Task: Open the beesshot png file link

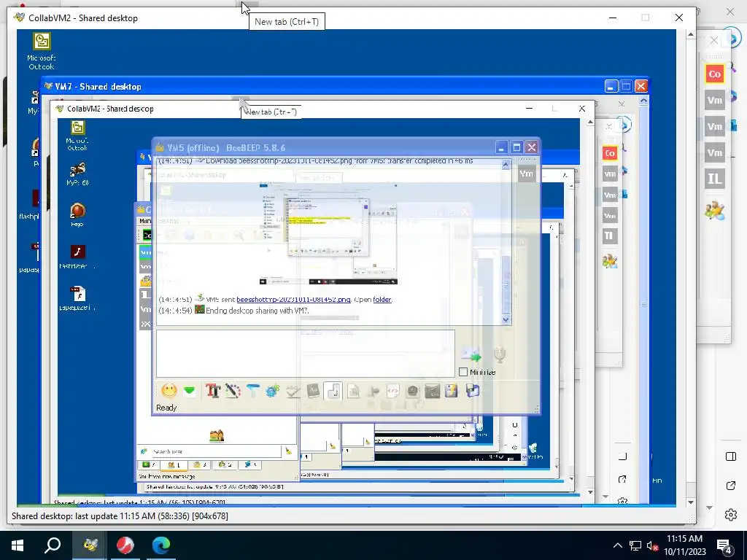Action: (x=293, y=300)
